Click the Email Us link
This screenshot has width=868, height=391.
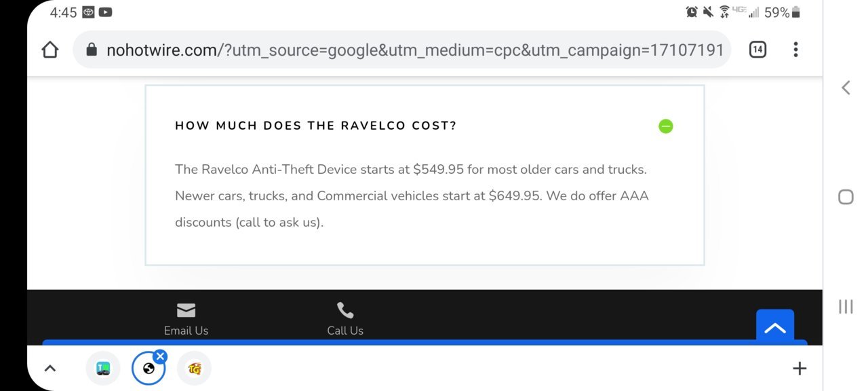point(186,331)
